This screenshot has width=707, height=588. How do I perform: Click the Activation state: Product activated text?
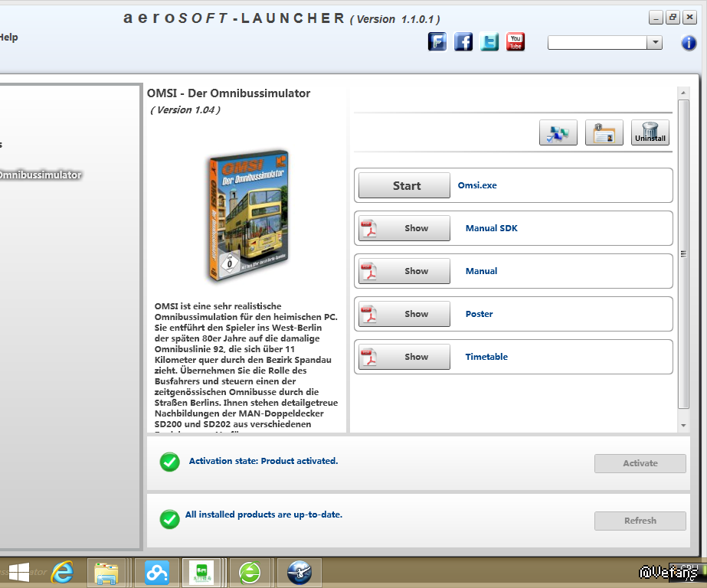(x=263, y=461)
